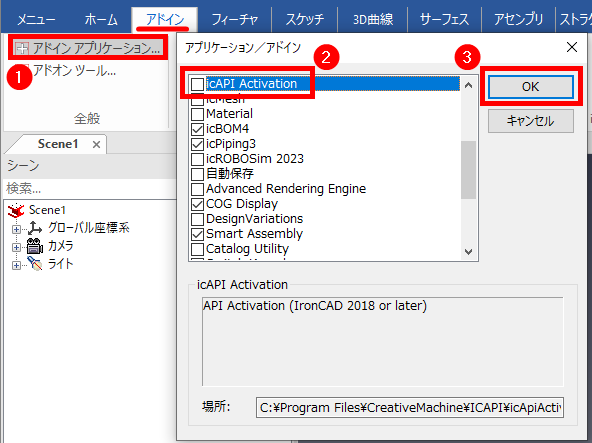Screen dimensions: 592x443
Task: Select the Scene1 tree root item
Action: (x=47, y=210)
